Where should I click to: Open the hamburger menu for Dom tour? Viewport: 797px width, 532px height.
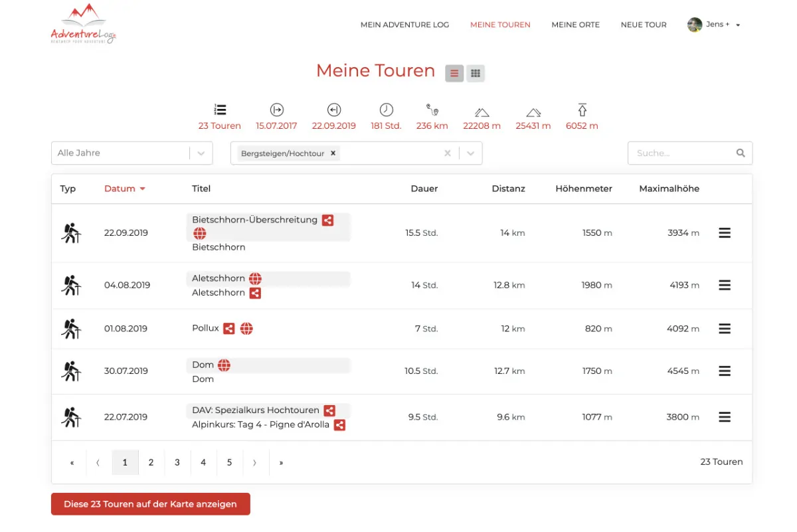(x=725, y=371)
